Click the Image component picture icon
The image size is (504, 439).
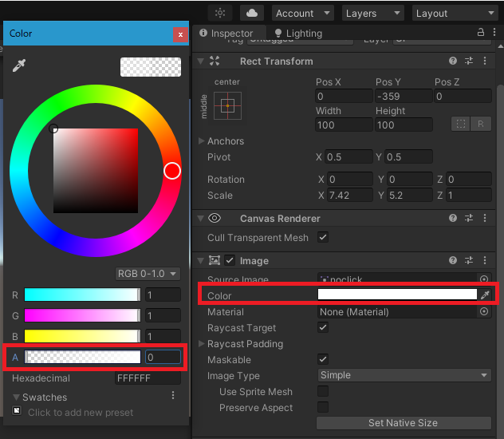coord(215,260)
